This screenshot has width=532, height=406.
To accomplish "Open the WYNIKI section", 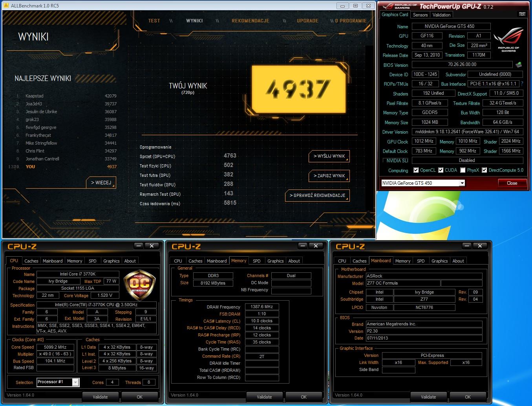I will tap(194, 21).
